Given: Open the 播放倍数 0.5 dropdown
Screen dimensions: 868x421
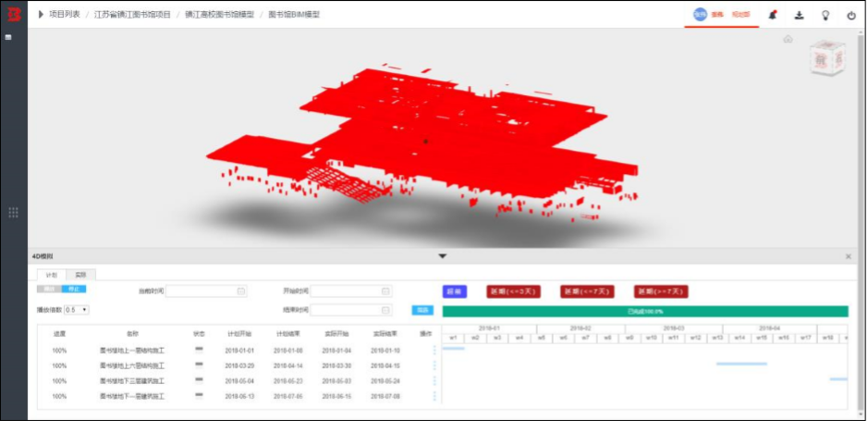Looking at the screenshot, I should click(x=77, y=310).
